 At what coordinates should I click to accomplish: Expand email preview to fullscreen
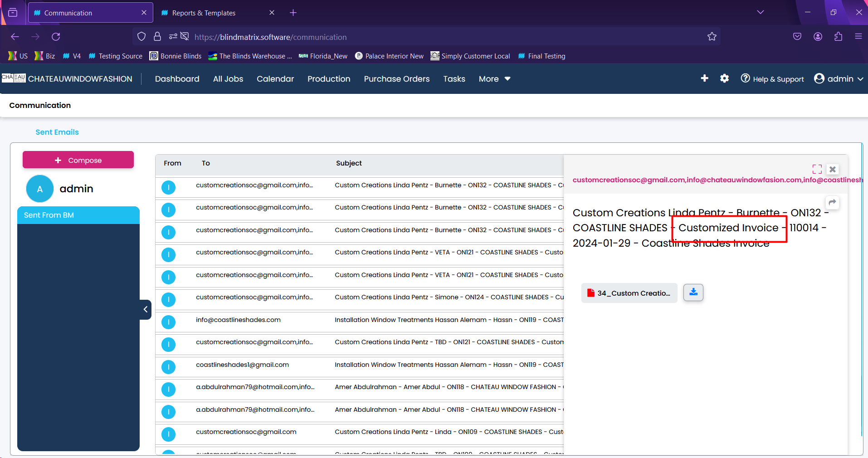click(x=817, y=169)
